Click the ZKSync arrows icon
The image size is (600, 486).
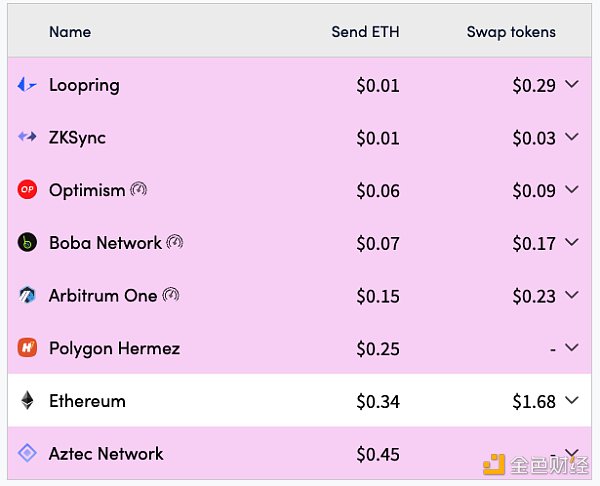27,137
